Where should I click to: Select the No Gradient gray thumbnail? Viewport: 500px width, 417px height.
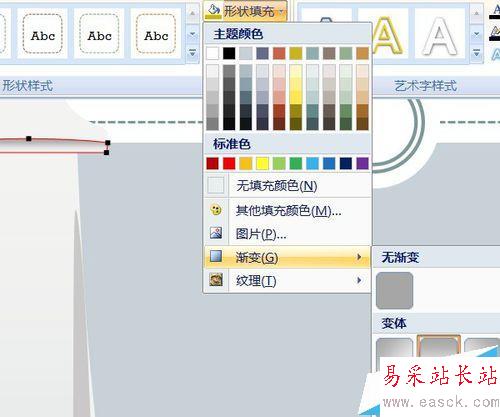(x=394, y=290)
